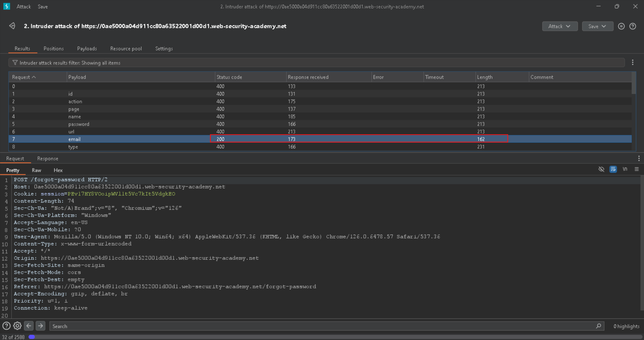Viewport: 644px width, 340px height.
Task: Pause the running Intruder attack
Action: (621, 26)
